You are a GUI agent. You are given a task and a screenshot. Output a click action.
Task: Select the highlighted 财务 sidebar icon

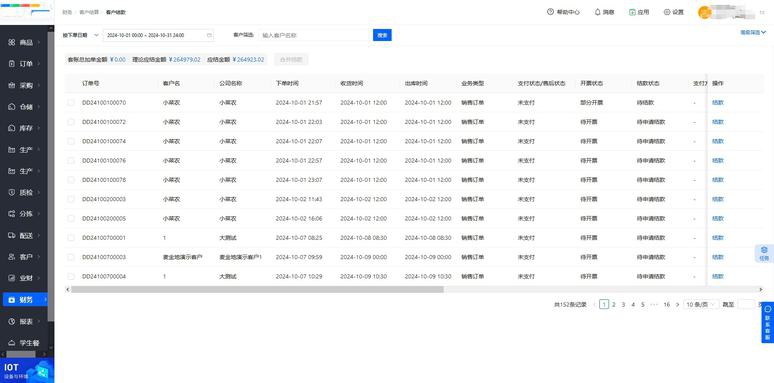[x=12, y=300]
